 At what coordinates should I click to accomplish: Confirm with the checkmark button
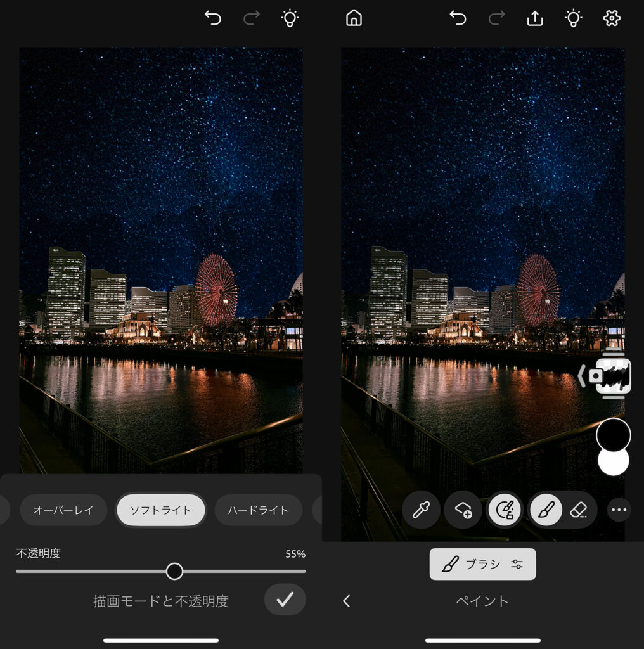[285, 600]
